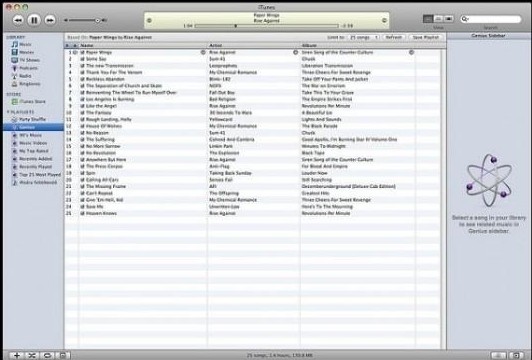Click the store arrow beside Paper Wings name
The width and height of the screenshot is (532, 360).
[x=203, y=52]
